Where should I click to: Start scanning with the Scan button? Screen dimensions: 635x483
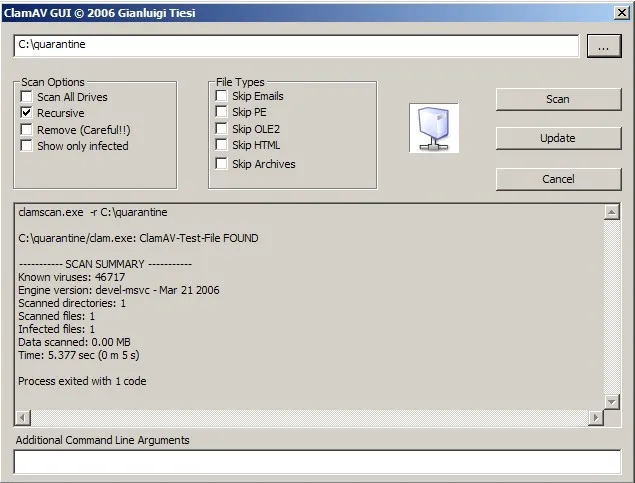point(558,99)
